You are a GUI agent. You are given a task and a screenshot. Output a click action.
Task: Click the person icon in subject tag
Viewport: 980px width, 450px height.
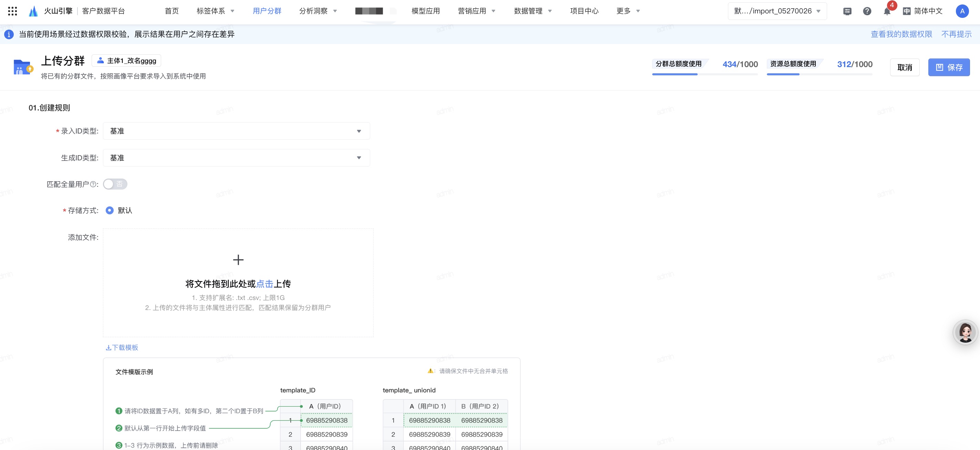tap(101, 61)
